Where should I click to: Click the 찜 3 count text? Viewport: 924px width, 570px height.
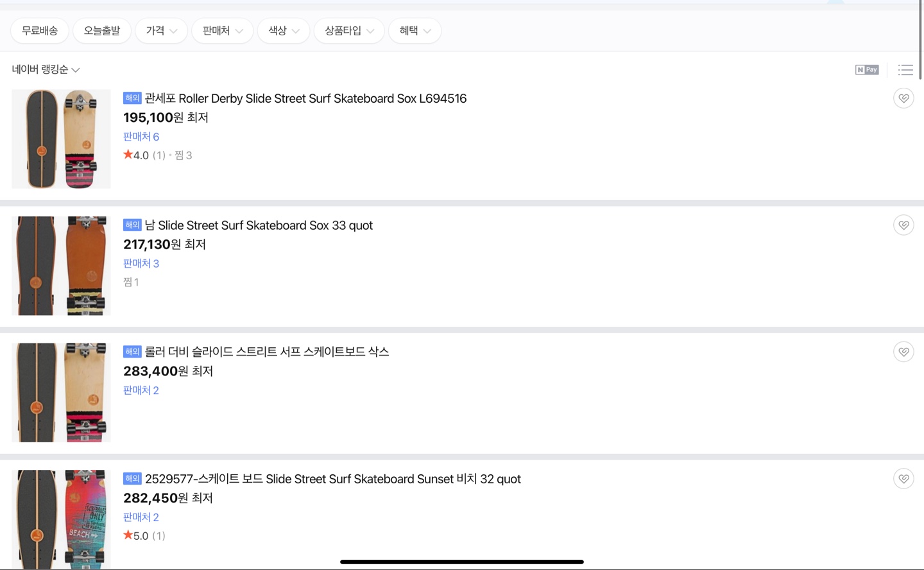tap(184, 155)
